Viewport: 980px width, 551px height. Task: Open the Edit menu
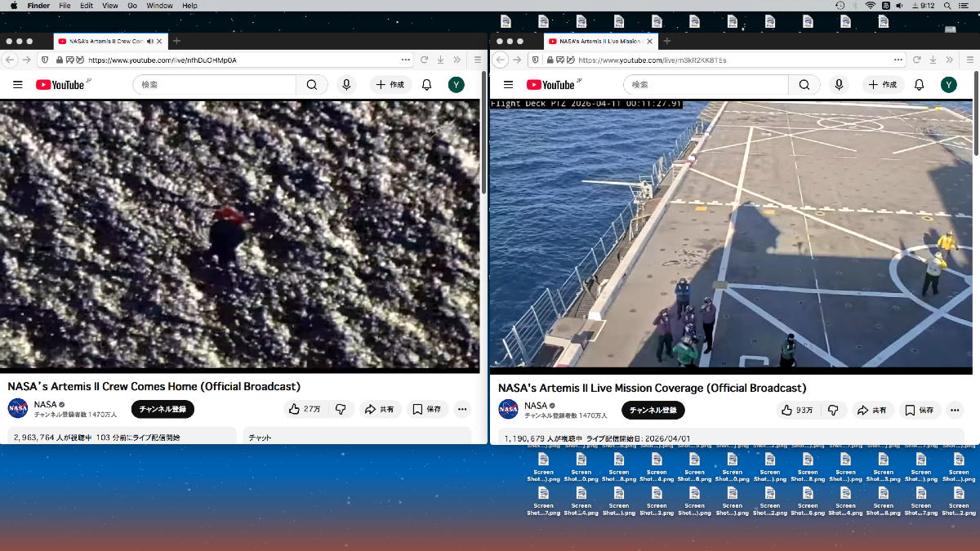click(x=87, y=6)
